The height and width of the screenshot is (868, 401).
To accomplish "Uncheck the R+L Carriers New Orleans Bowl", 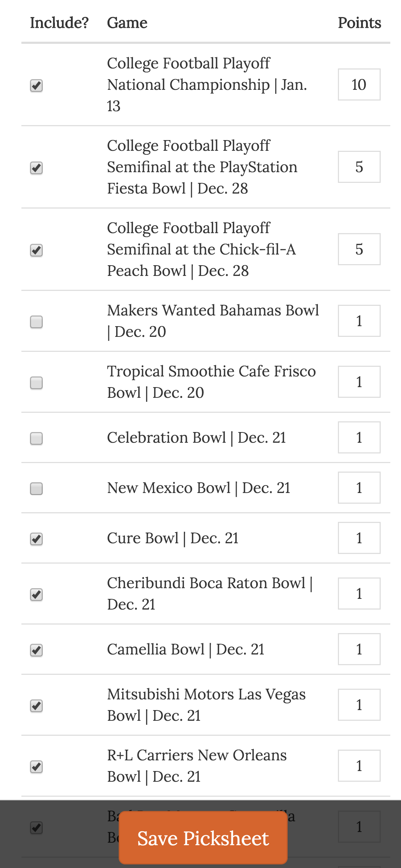I will 36,767.
